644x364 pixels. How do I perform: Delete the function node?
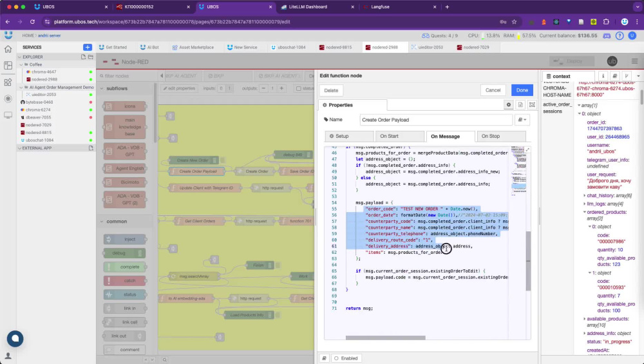(x=331, y=90)
